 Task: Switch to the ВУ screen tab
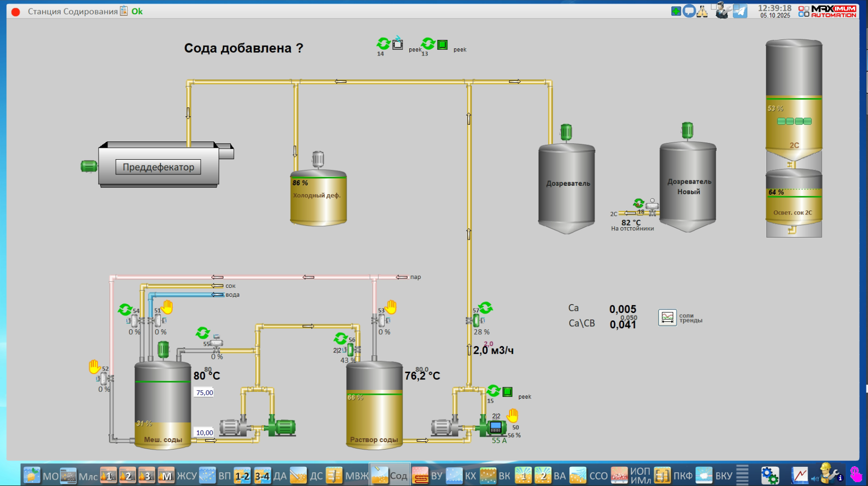coord(428,476)
